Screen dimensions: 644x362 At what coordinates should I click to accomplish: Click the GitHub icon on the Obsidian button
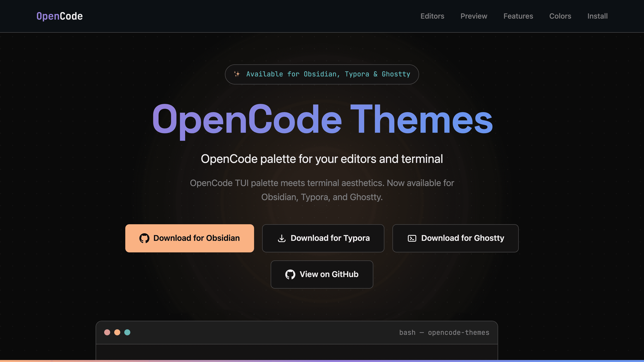(x=144, y=238)
